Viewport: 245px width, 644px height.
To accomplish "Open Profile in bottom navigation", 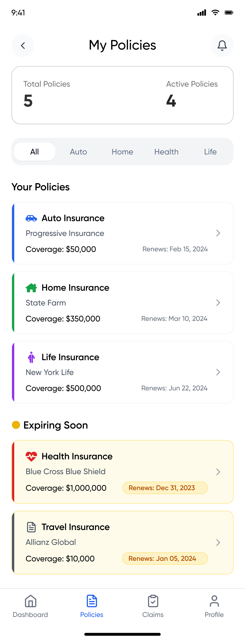I will pyautogui.click(x=214, y=606).
